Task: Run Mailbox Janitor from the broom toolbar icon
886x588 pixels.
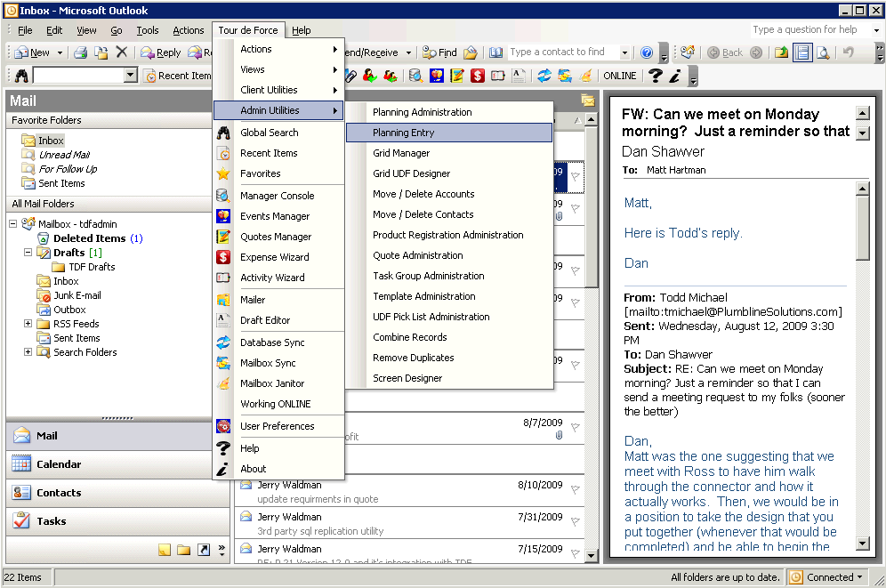Action: point(585,75)
